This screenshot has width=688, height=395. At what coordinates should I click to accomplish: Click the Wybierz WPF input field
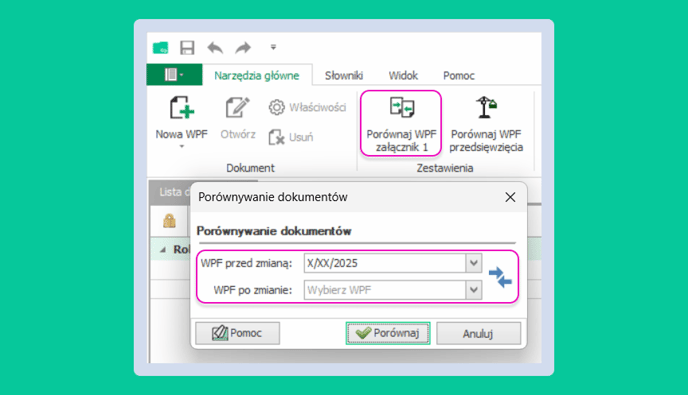pos(385,290)
